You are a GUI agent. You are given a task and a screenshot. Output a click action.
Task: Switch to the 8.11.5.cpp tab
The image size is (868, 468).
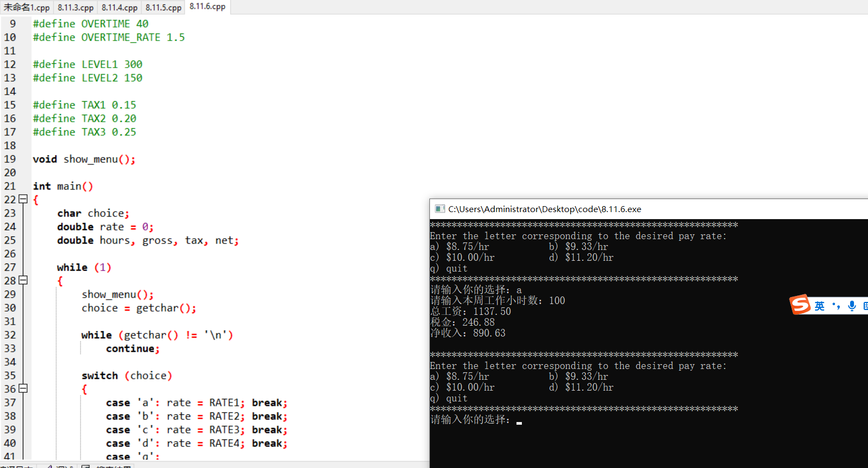click(163, 8)
